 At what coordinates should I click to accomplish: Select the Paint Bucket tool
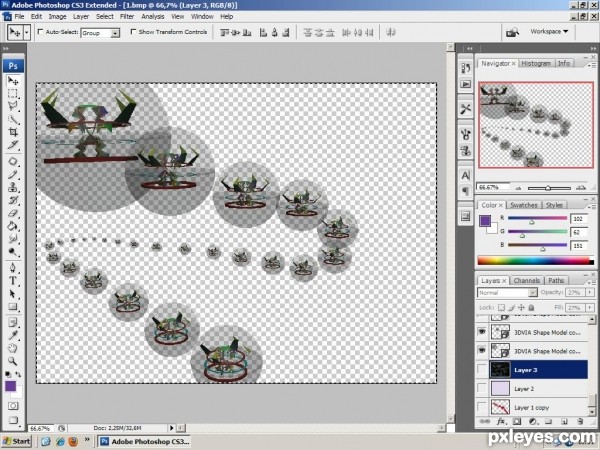[13, 226]
